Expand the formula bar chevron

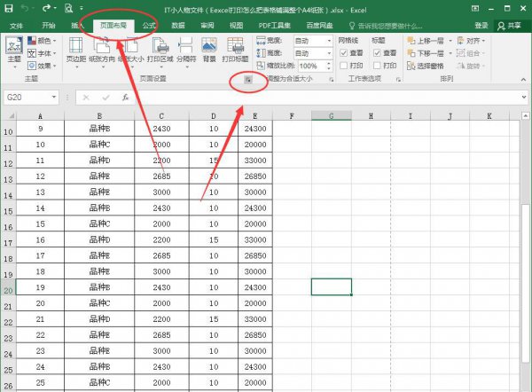click(x=524, y=98)
